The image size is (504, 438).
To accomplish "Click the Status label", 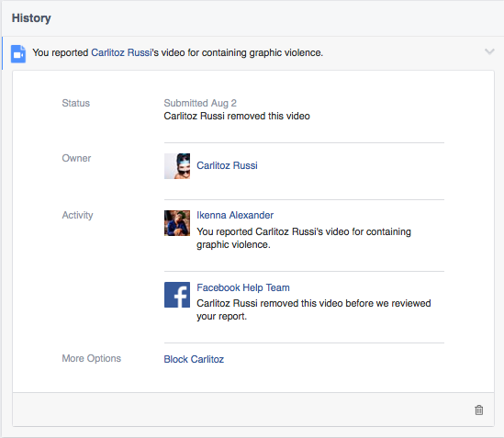I will (76, 103).
